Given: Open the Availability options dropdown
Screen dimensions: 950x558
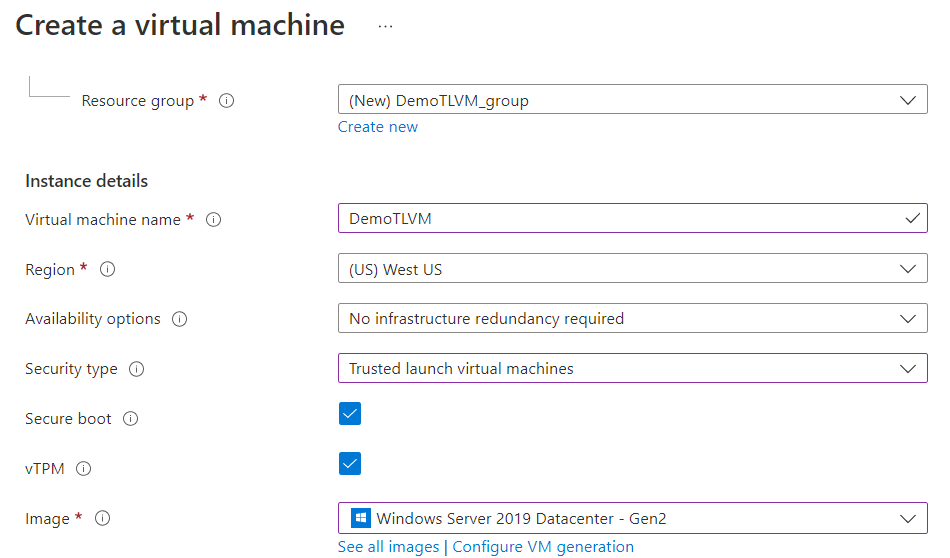Looking at the screenshot, I should tap(633, 318).
